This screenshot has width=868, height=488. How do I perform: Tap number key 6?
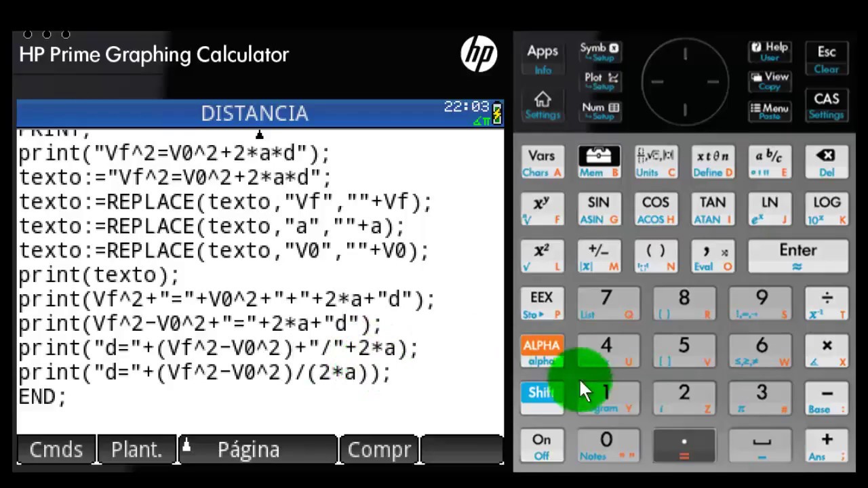762,352
